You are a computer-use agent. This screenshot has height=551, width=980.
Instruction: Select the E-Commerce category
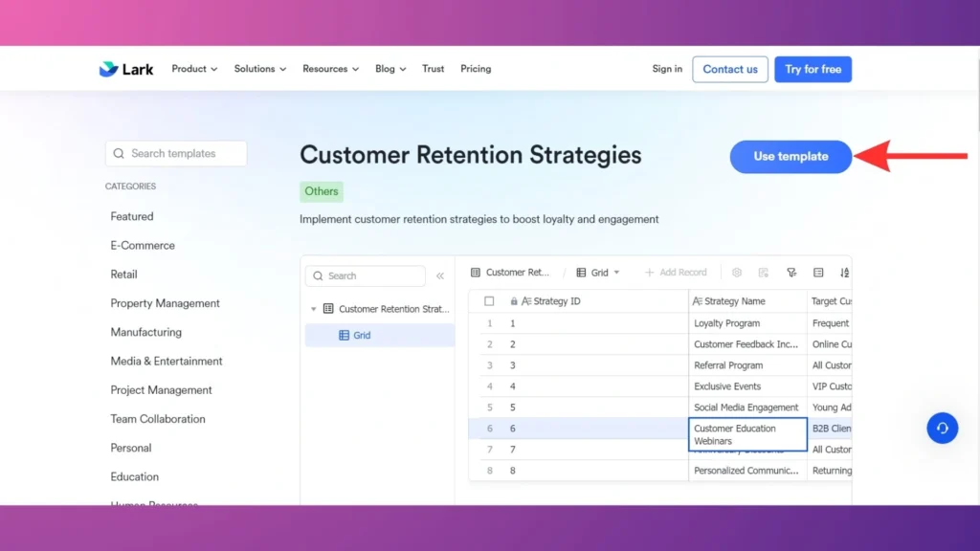click(143, 246)
